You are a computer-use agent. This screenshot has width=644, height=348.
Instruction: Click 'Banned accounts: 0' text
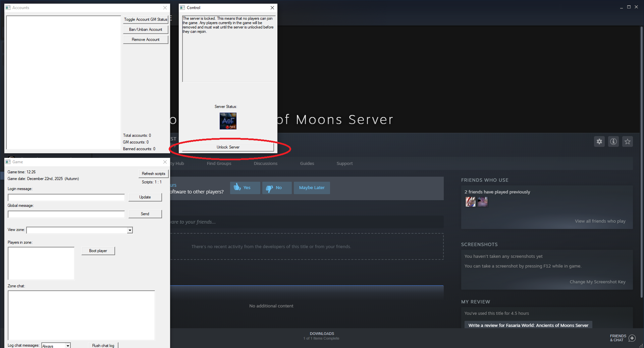[x=139, y=149]
